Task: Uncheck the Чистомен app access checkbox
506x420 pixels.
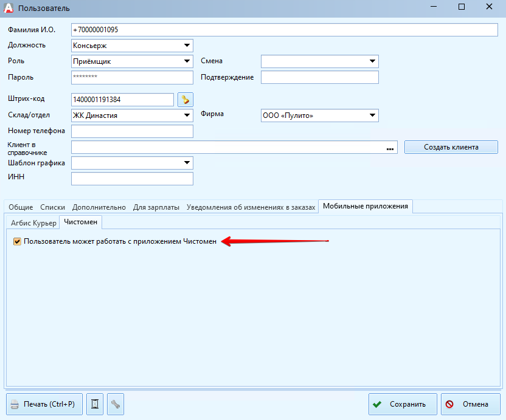Action: (x=17, y=242)
